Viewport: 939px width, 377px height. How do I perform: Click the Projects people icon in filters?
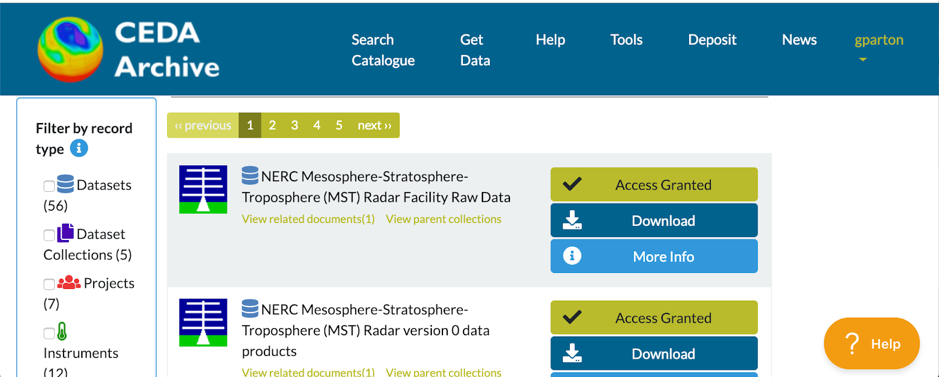tap(69, 282)
